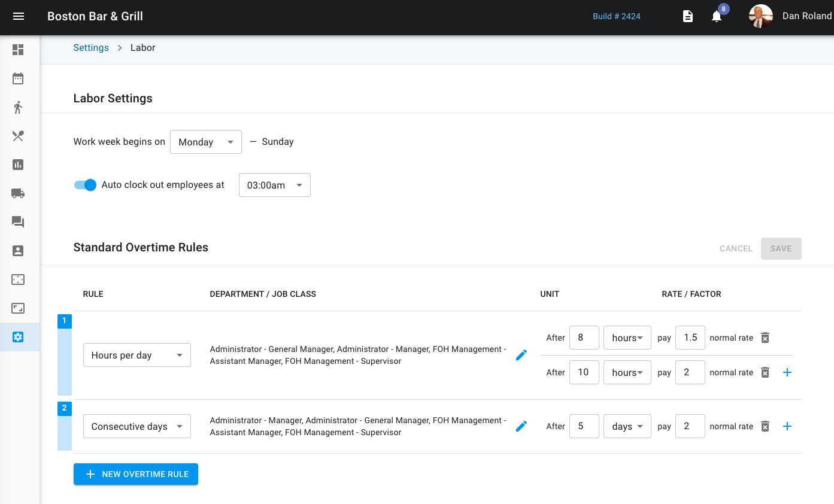Viewport: 834px width, 504px height.
Task: Click the delivery truck sidebar icon
Action: click(18, 193)
